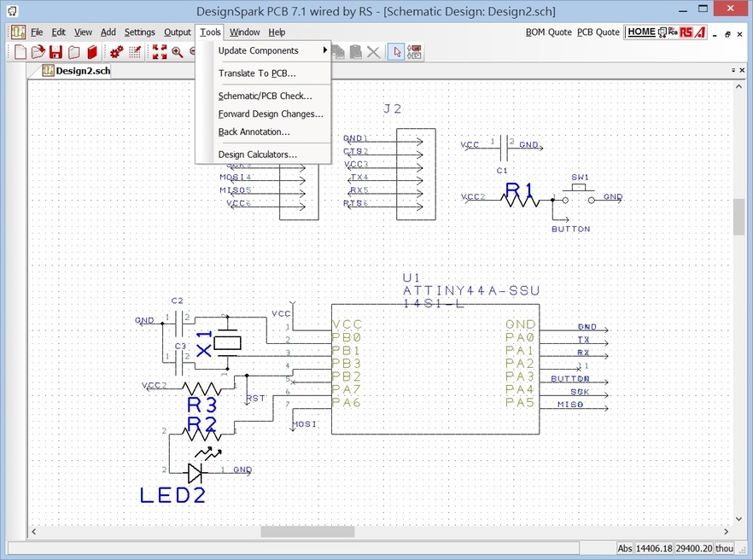Restore the inner document window
This screenshot has height=560, width=753.
(x=727, y=34)
